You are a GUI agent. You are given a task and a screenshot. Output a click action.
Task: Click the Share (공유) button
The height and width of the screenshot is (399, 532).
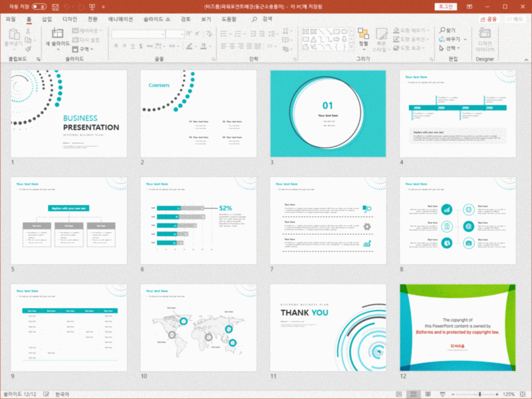489,19
